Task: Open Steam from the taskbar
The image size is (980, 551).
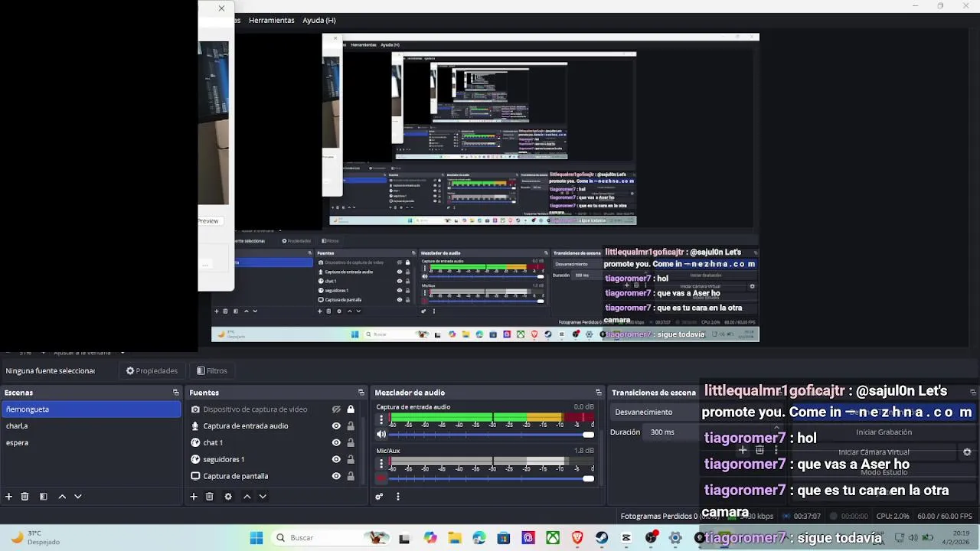Action: [x=602, y=538]
